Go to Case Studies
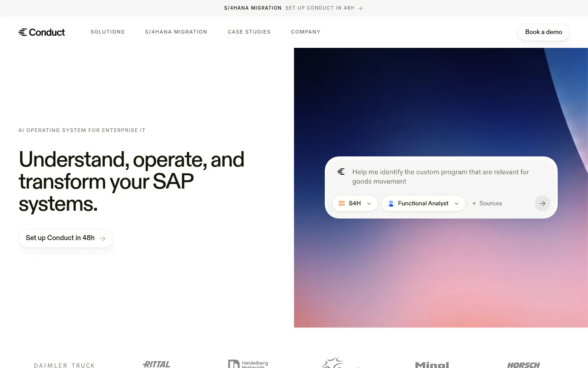This screenshot has width=588, height=368. [249, 32]
